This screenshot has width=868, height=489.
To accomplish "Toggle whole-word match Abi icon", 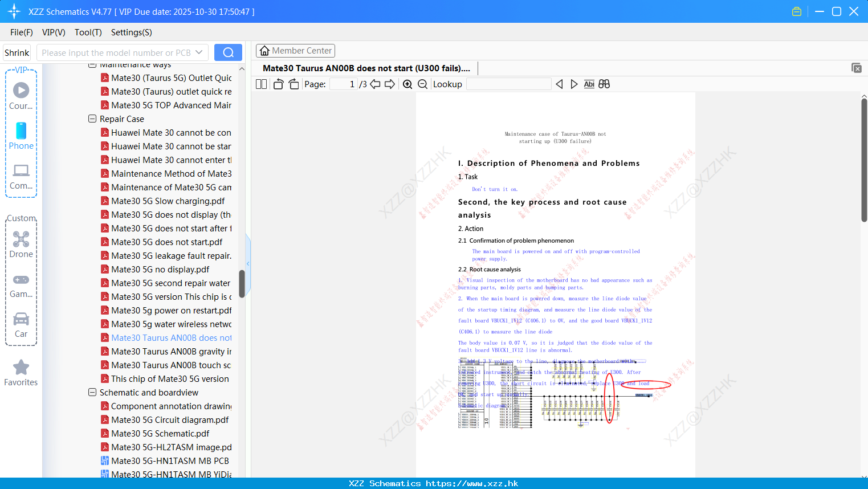I will pyautogui.click(x=589, y=84).
